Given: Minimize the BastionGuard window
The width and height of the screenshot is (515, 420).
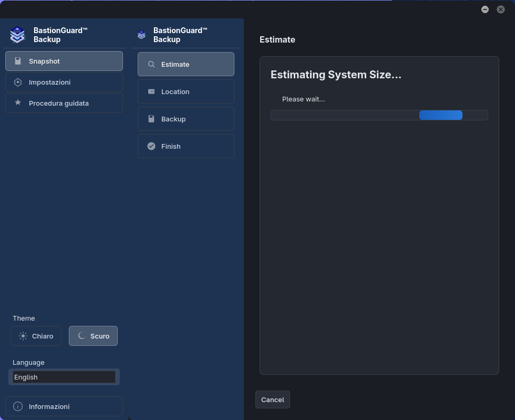Looking at the screenshot, I should coord(485,9).
